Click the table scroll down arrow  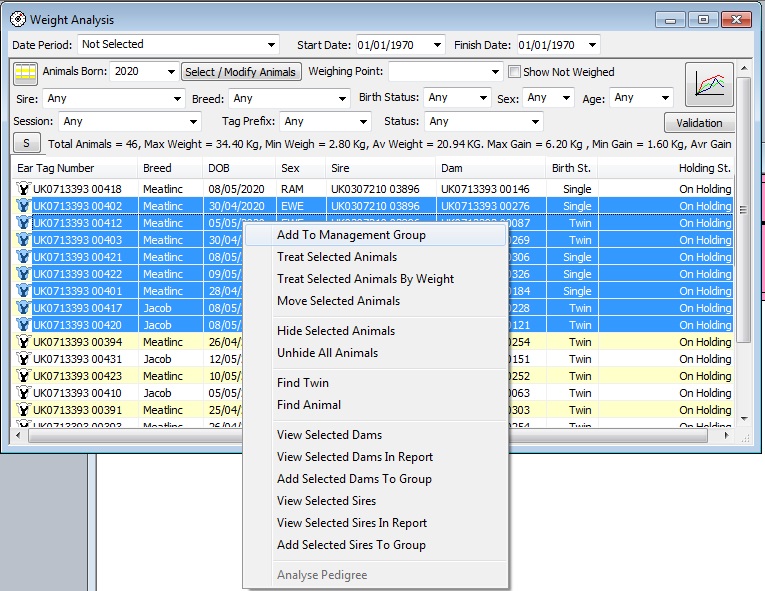pyautogui.click(x=744, y=418)
